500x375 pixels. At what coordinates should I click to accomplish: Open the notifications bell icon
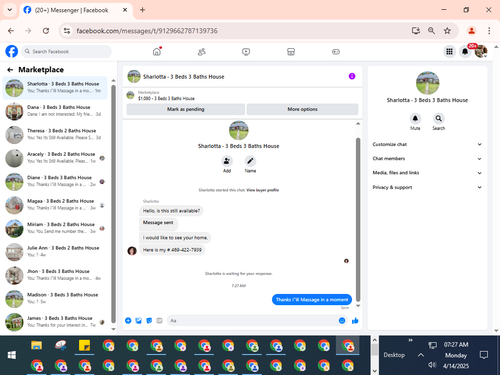pyautogui.click(x=465, y=51)
